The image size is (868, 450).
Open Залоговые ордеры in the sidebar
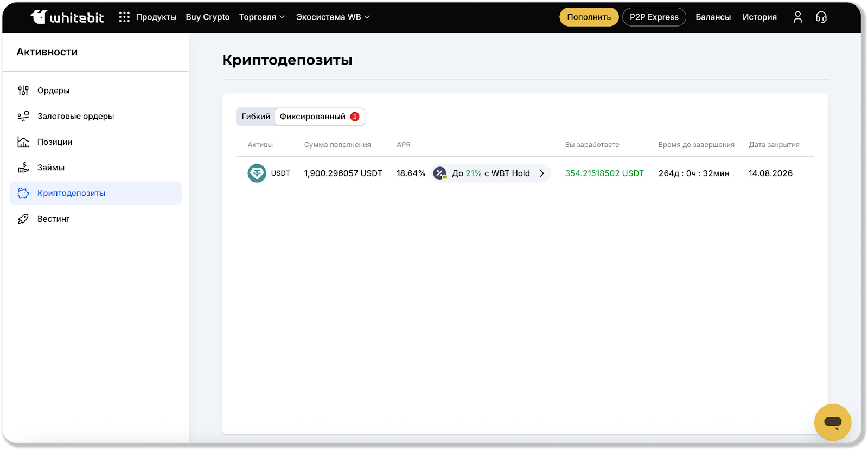(75, 116)
